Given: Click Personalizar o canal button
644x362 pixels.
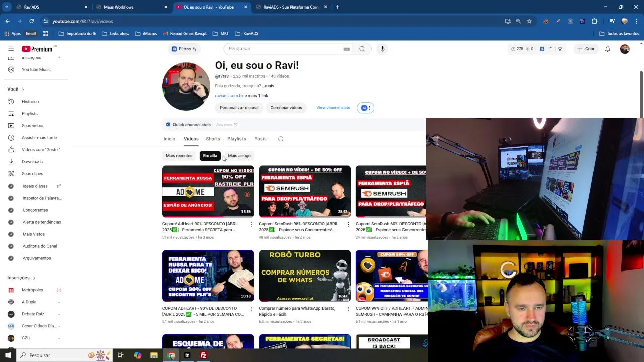Looking at the screenshot, I should coord(239,108).
